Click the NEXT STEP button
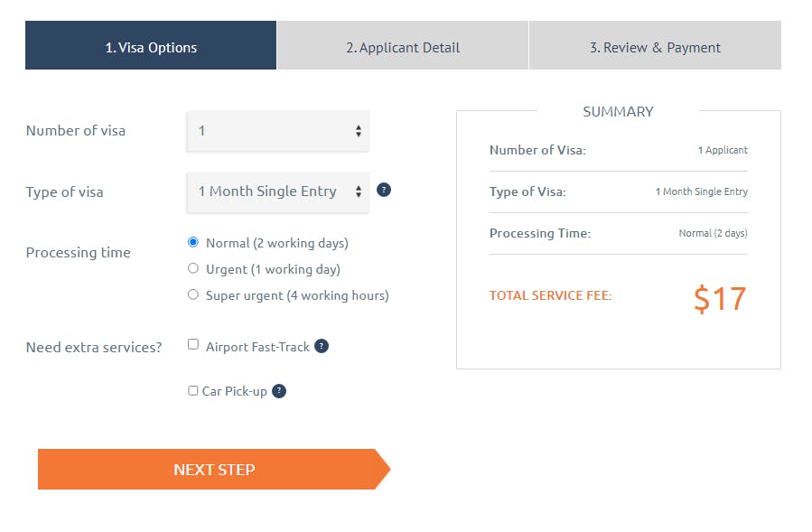 click(x=214, y=470)
